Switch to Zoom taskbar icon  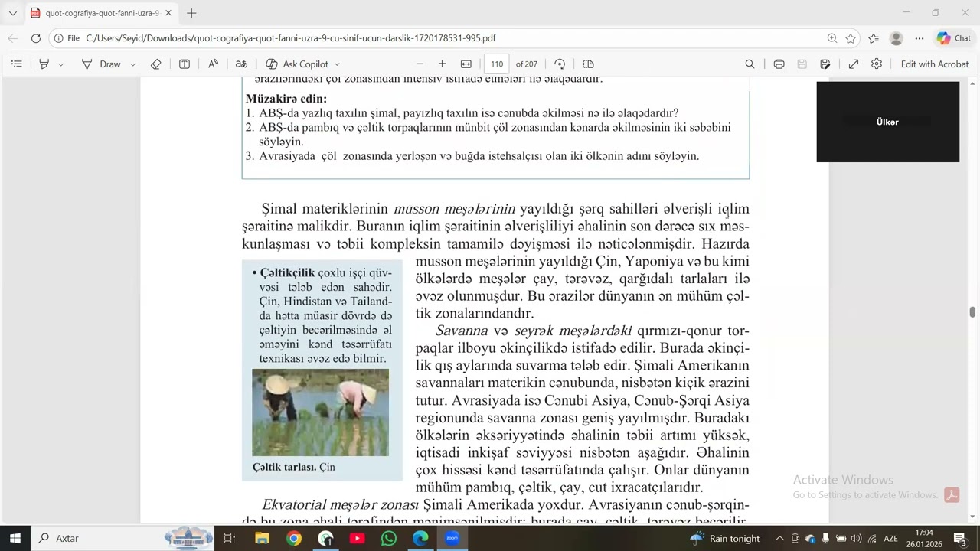point(452,538)
